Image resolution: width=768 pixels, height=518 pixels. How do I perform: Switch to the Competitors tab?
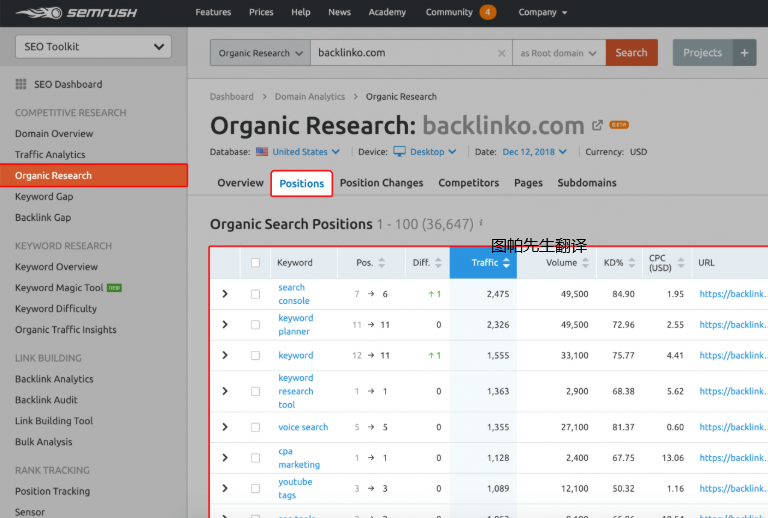(469, 183)
